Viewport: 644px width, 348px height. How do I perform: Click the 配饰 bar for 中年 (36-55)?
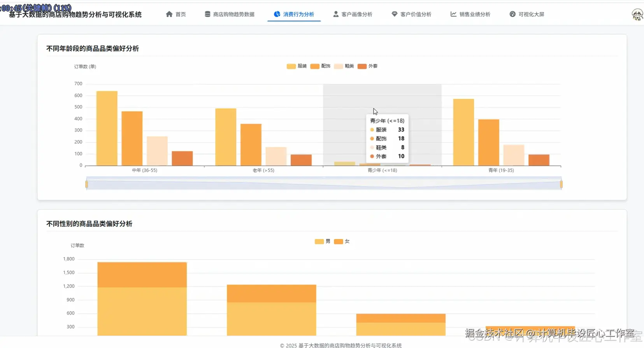(x=132, y=139)
